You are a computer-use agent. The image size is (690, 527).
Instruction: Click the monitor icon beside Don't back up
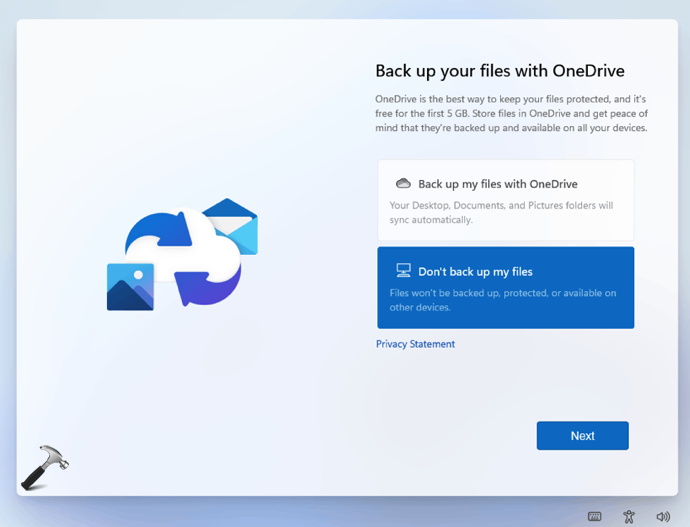pos(403,271)
